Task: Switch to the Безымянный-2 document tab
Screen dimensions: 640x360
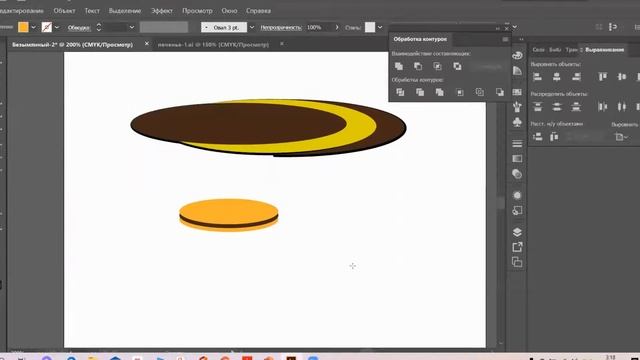Action: click(x=72, y=44)
